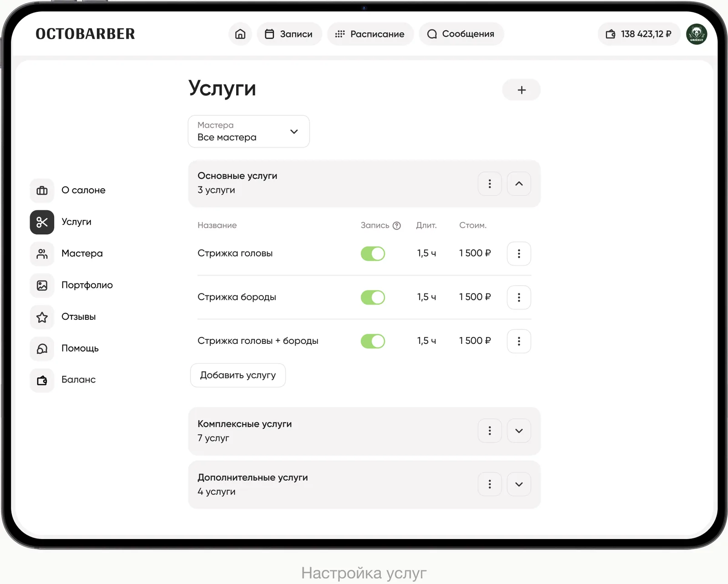Click the Отзывы star icon
This screenshot has height=584, width=728.
(42, 317)
